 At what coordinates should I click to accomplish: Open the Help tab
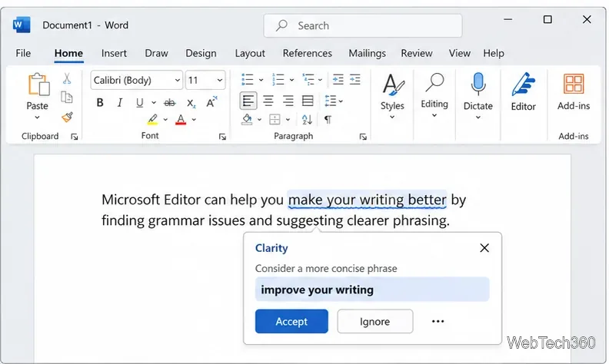(x=494, y=53)
